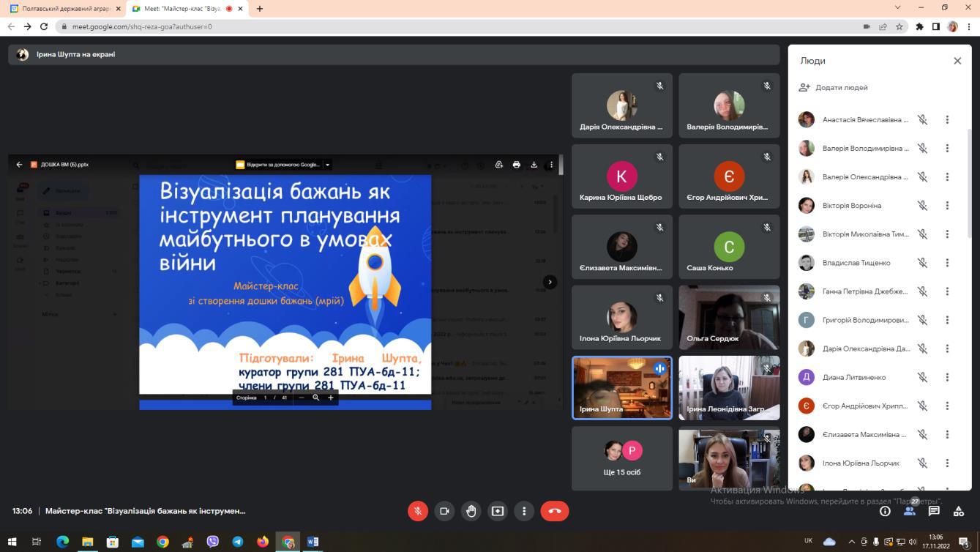The height and width of the screenshot is (552, 980).
Task: Reload the page in Chrome
Action: pyautogui.click(x=44, y=26)
